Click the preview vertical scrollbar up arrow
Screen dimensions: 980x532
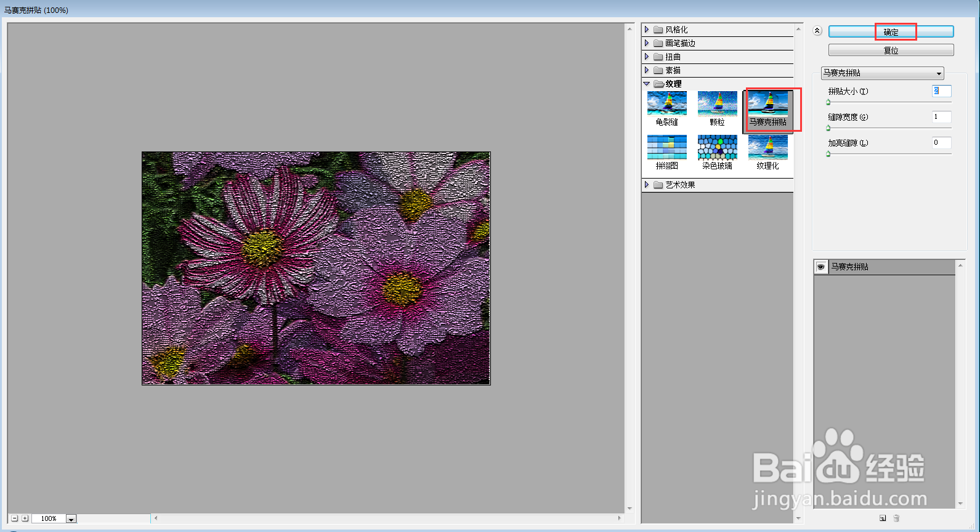[x=630, y=29]
